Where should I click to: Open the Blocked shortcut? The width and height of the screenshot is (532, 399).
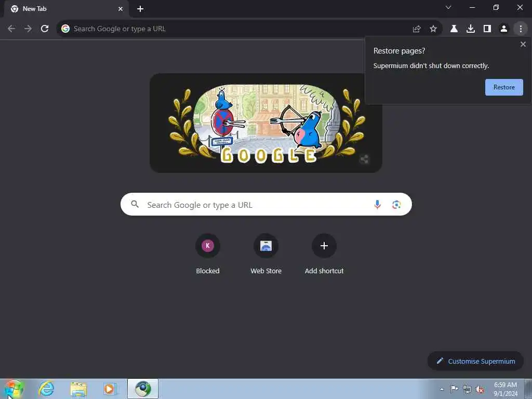point(208,255)
